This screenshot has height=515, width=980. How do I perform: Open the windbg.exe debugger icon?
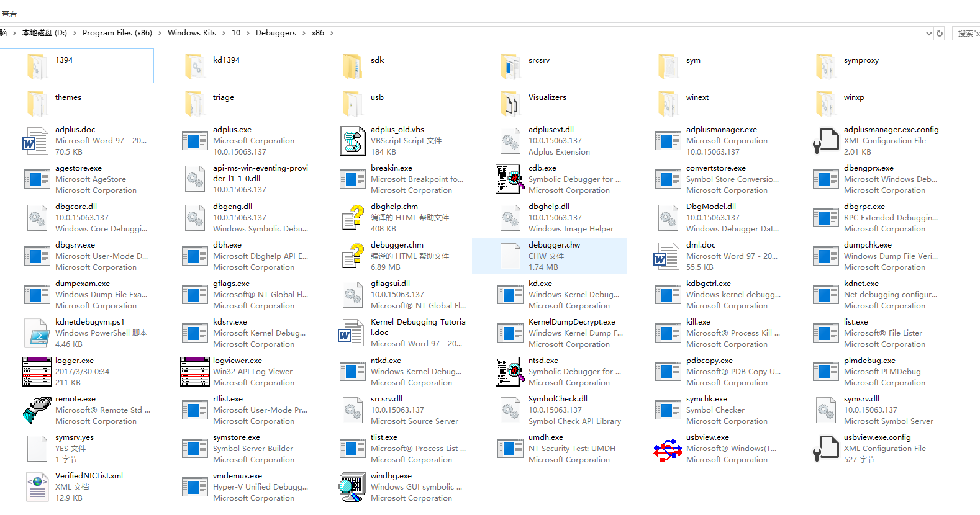(353, 487)
